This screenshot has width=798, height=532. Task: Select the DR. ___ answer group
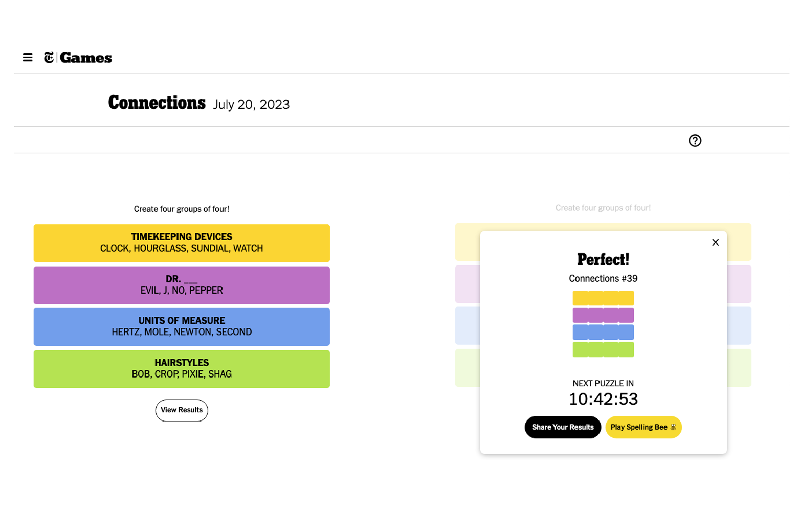coord(182,285)
